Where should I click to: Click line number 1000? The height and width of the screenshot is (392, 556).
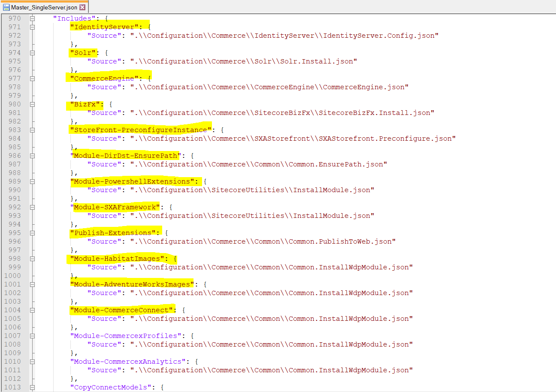[x=12, y=276]
